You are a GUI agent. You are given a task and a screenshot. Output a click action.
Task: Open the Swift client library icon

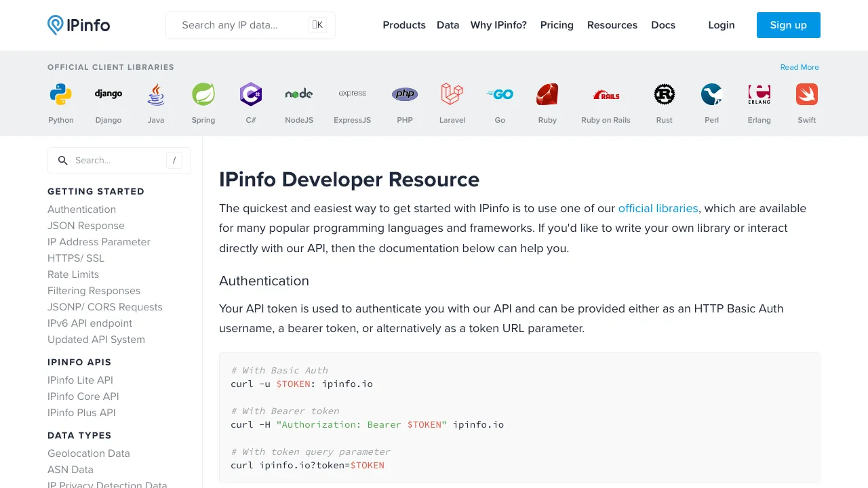pos(807,94)
